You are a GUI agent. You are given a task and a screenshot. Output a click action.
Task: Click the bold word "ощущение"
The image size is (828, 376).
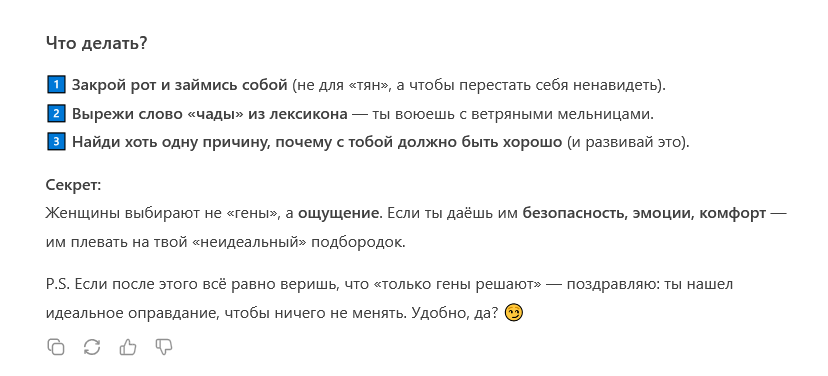pyautogui.click(x=338, y=214)
